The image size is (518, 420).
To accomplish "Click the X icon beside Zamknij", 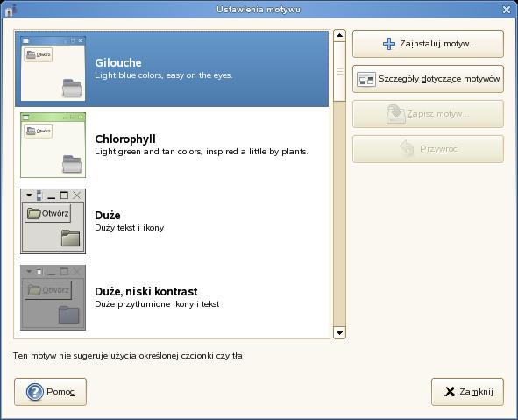I will 450,392.
